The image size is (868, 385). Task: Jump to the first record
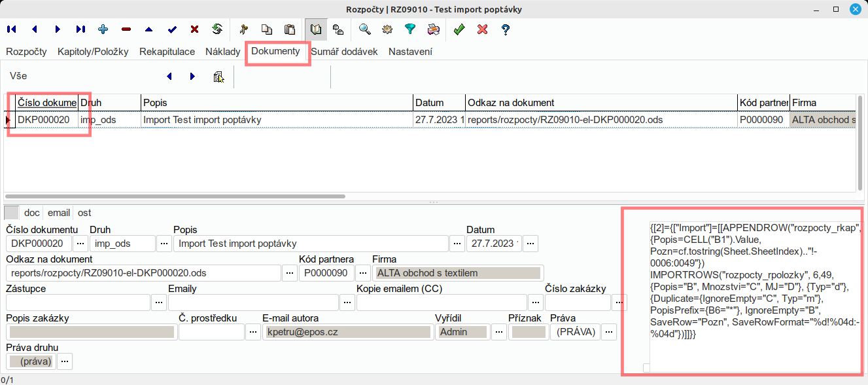tap(11, 29)
